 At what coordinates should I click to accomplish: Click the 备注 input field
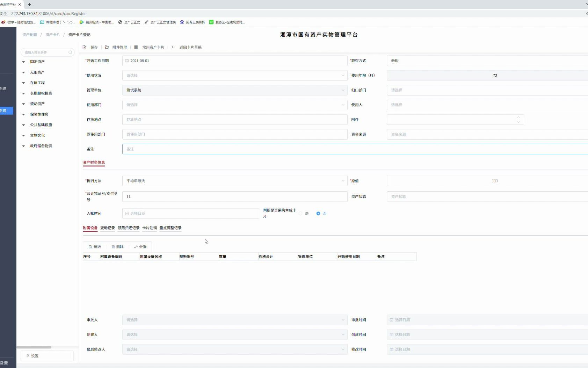point(355,149)
